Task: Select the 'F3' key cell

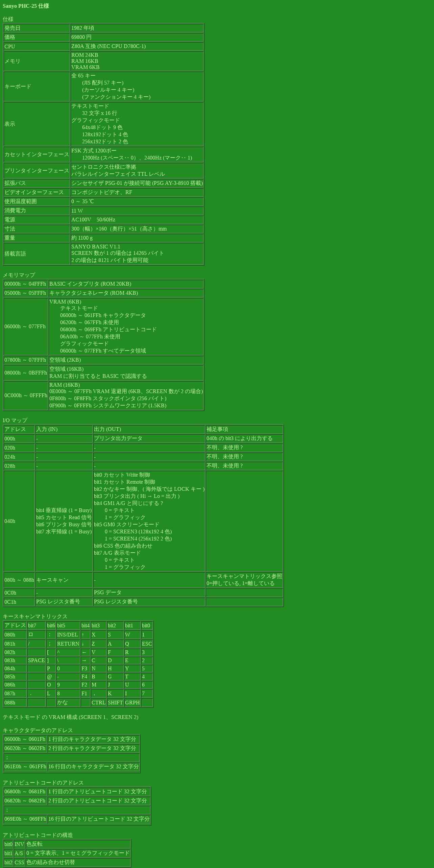Action: tap(86, 669)
